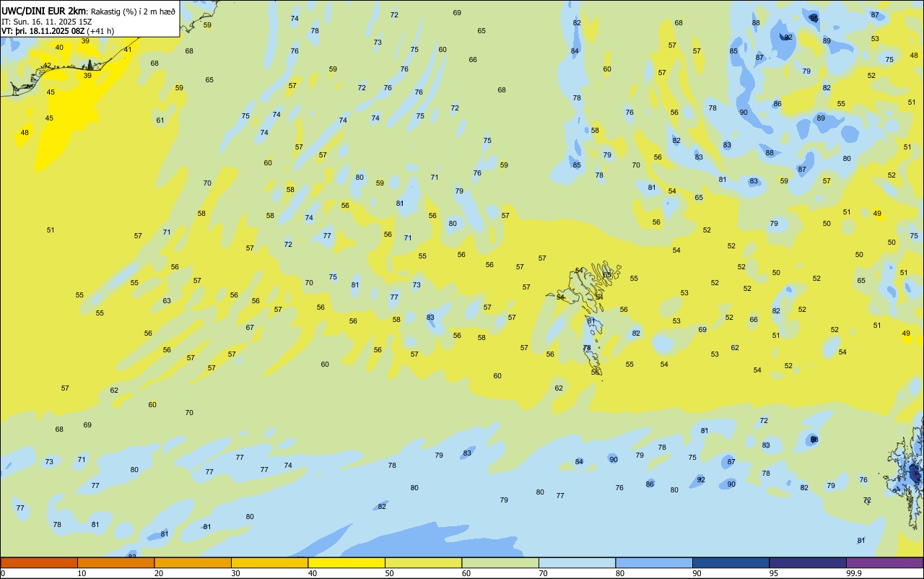This screenshot has height=579, width=924.
Task: Select the 30–40 amber legend band
Action: point(269,562)
